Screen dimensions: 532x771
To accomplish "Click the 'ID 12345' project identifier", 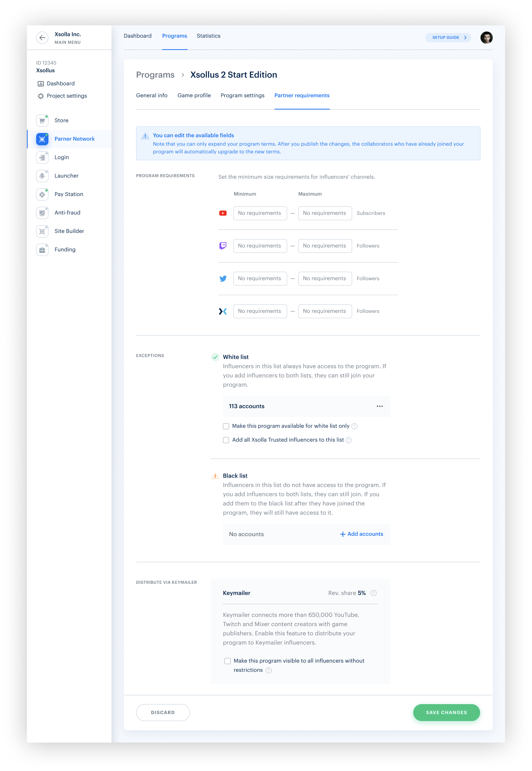I will [46, 63].
